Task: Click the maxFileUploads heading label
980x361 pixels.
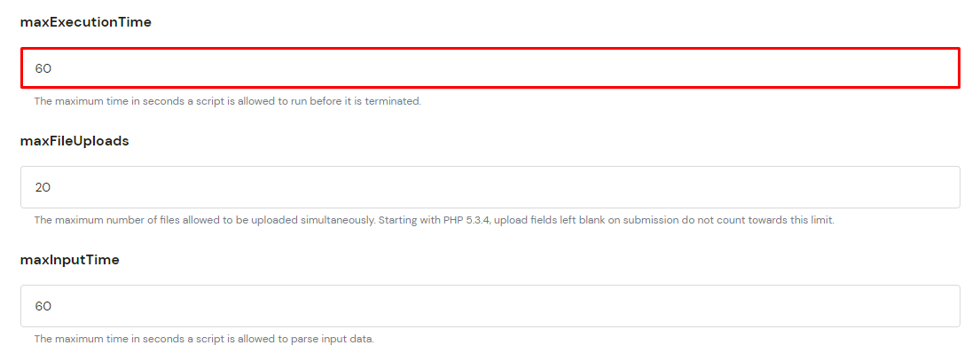Action: point(74,141)
